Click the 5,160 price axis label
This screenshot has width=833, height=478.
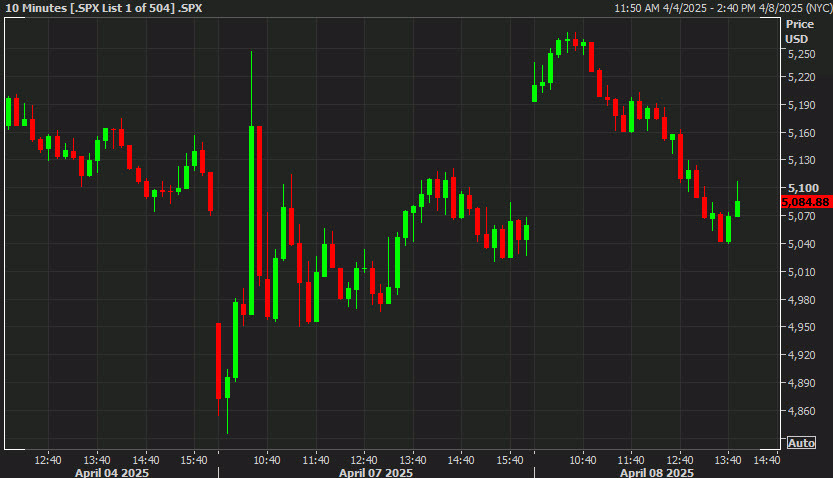click(802, 133)
